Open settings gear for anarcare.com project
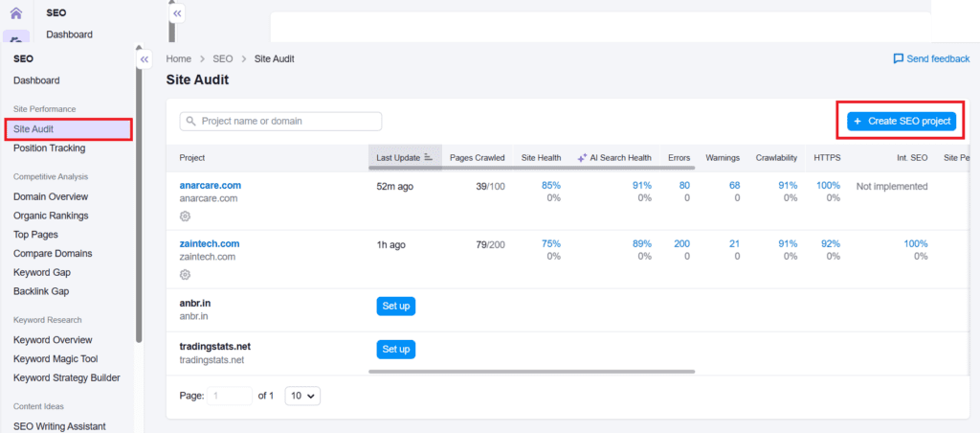 (x=186, y=216)
